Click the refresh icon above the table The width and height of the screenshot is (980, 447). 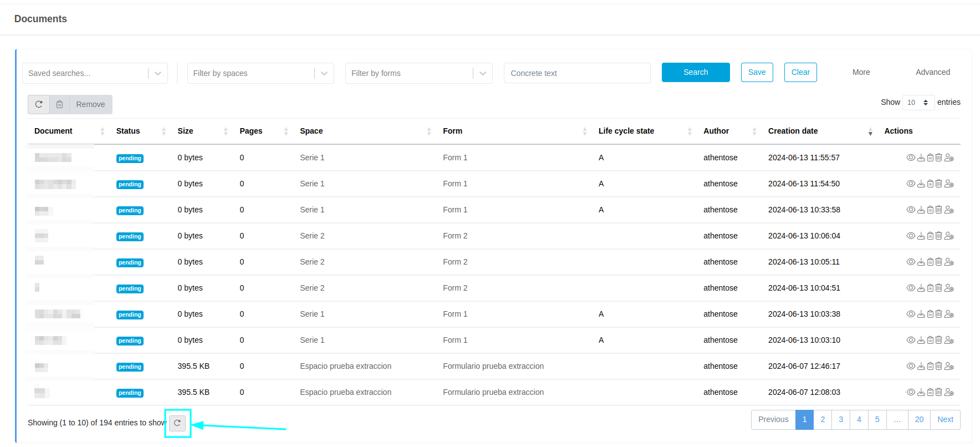39,104
